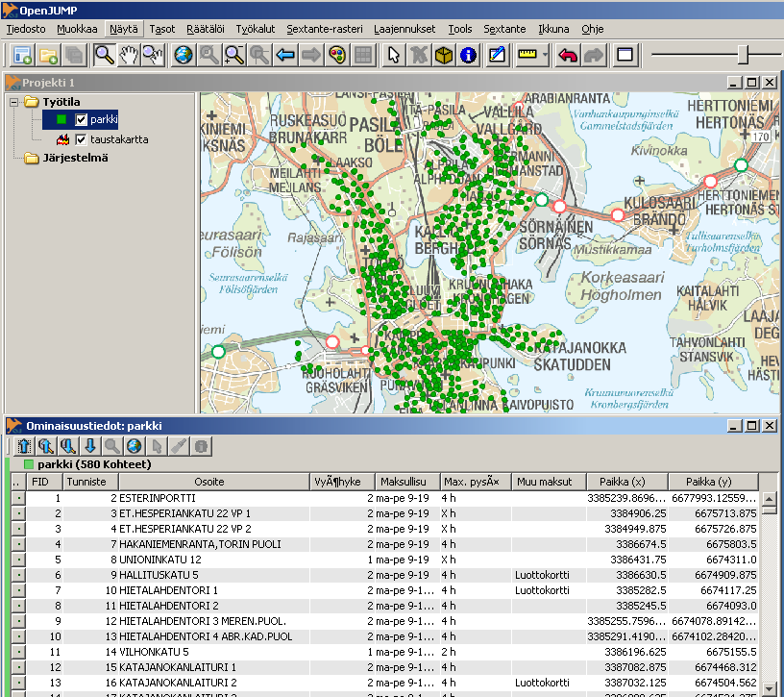The height and width of the screenshot is (697, 784).
Task: Open the editing toolbox pencil icon
Action: pyautogui.click(x=497, y=55)
